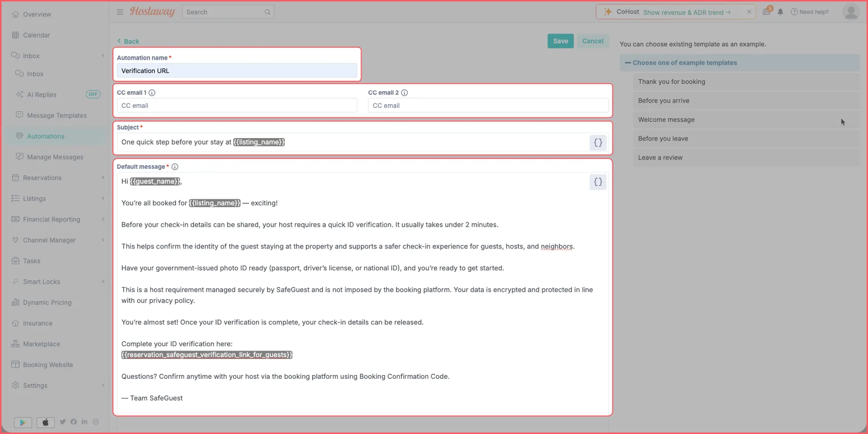868x434 pixels.
Task: Click info icon next to CC email 2
Action: coord(404,93)
